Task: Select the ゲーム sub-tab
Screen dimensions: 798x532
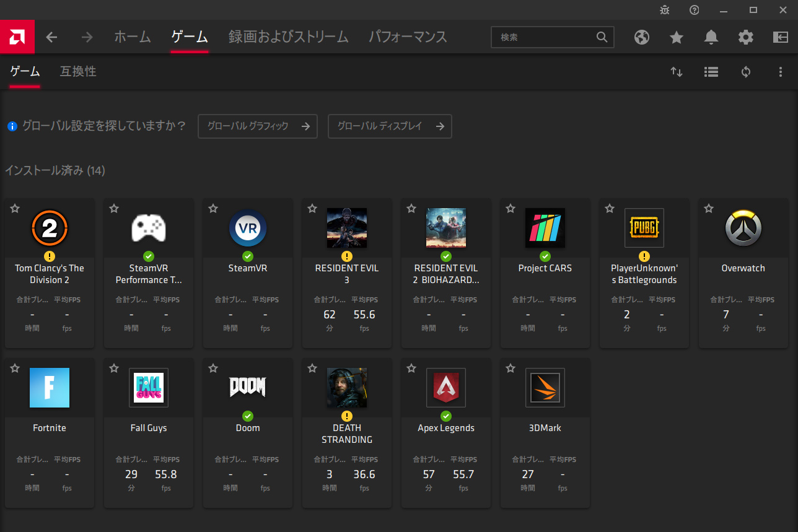Action: click(x=25, y=72)
